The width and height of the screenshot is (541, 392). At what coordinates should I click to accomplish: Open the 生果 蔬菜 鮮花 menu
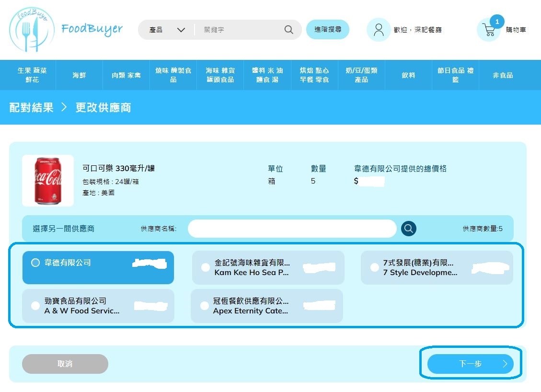pyautogui.click(x=32, y=75)
